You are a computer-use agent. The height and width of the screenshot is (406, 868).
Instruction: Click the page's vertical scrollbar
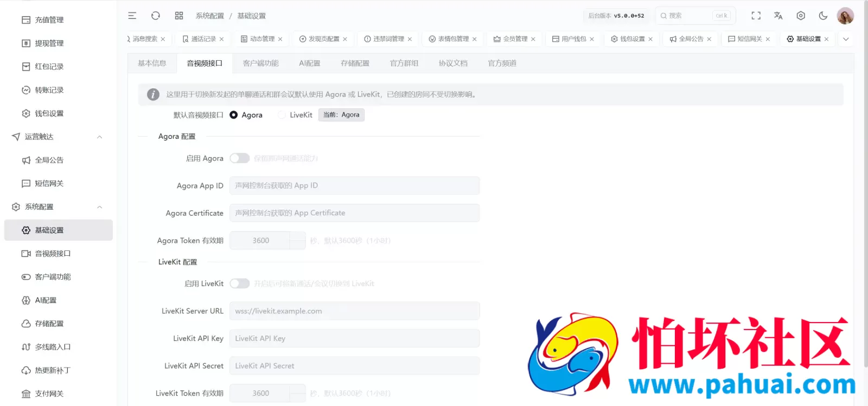tap(865, 184)
